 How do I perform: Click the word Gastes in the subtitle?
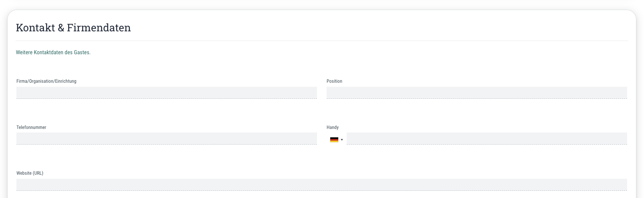click(x=82, y=53)
